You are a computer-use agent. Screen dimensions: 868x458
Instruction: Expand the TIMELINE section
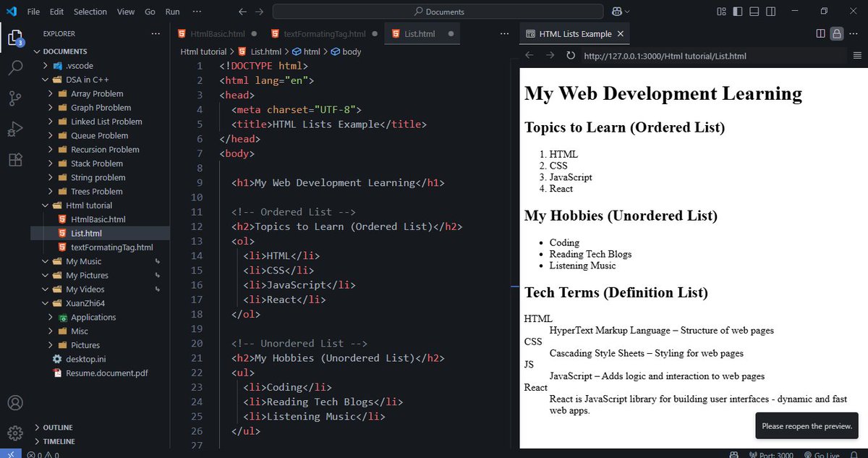click(x=100, y=441)
